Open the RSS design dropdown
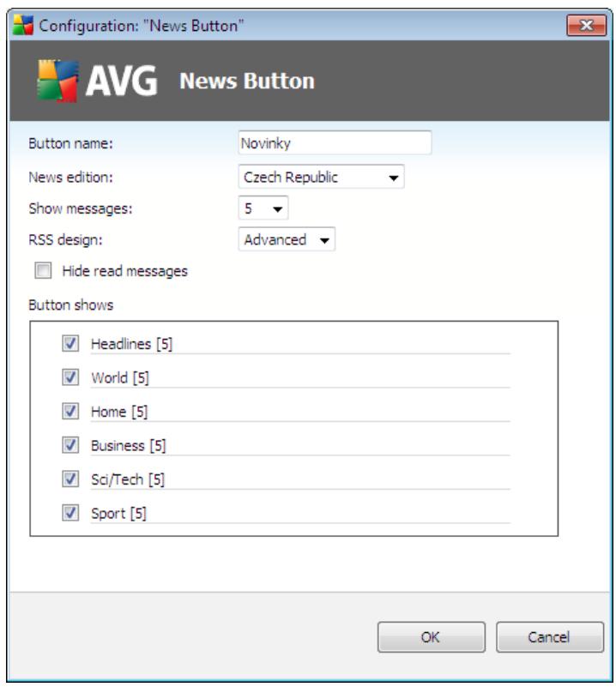The height and width of the screenshot is (687, 616). [x=287, y=239]
